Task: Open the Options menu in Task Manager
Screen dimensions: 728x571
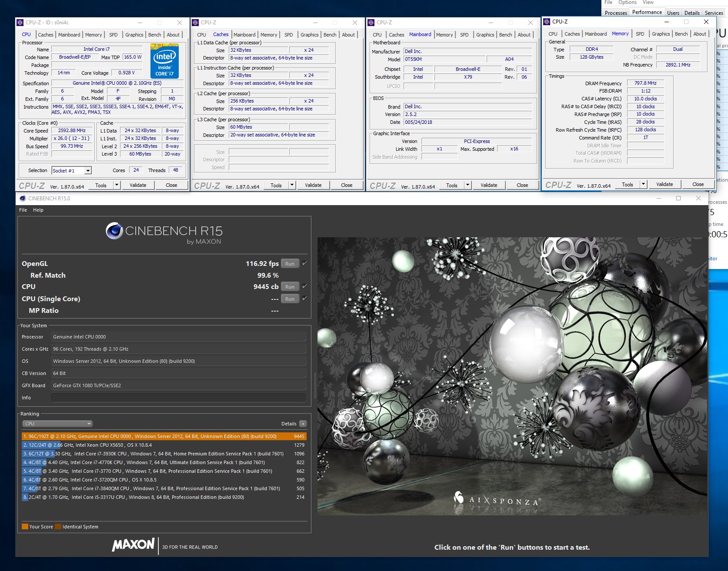Action: (x=628, y=3)
